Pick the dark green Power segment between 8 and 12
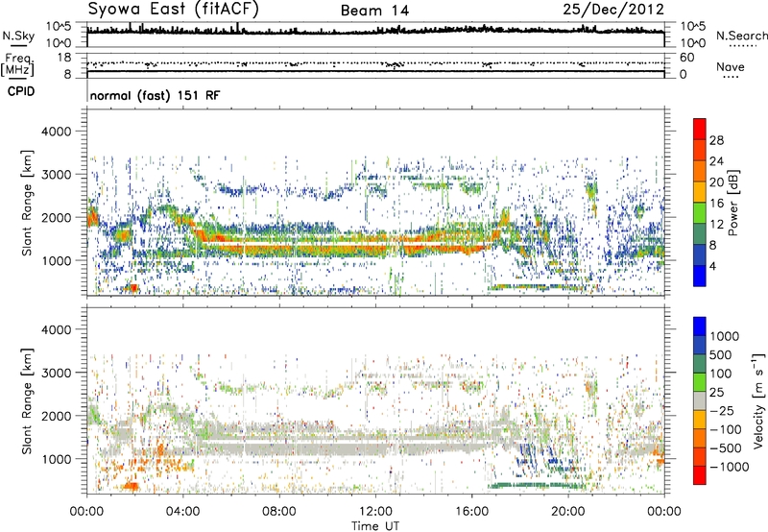Screen dimensions: 768x532 700,233
